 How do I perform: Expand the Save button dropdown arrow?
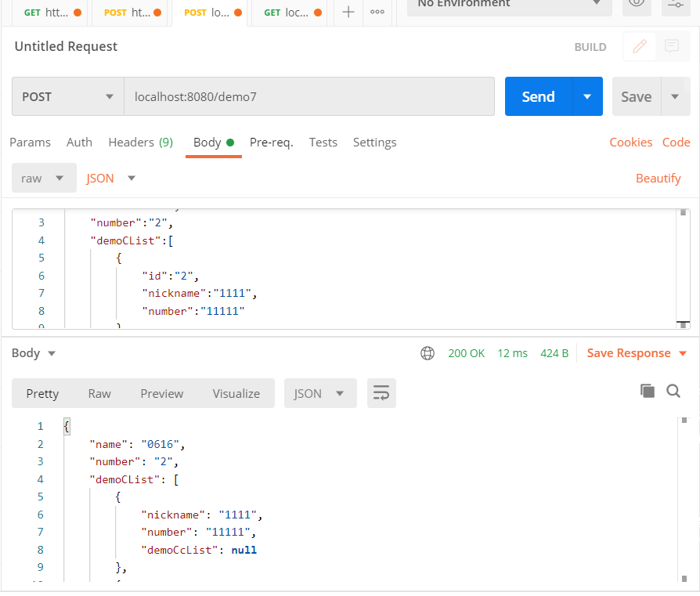tap(675, 96)
